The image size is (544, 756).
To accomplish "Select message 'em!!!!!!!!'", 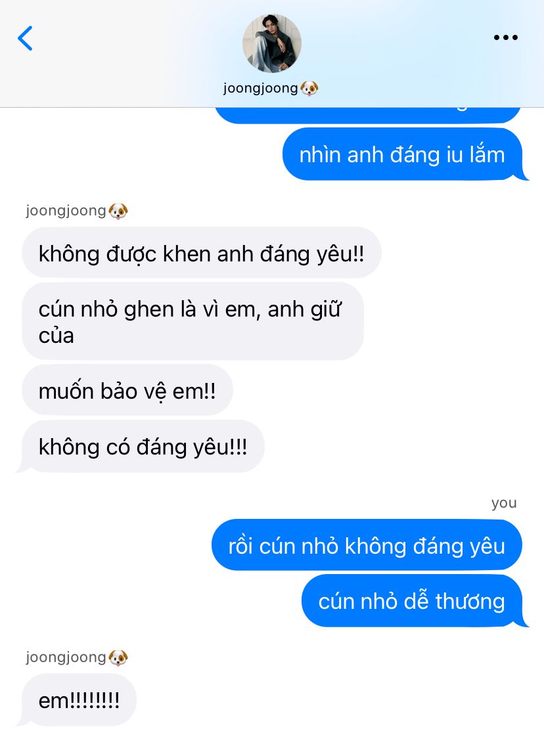I will click(77, 700).
